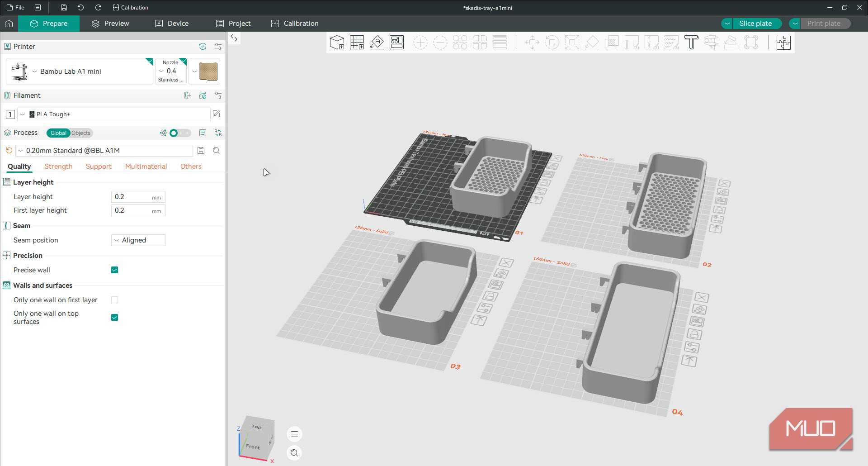
Task: Search process settings with magnifier icon
Action: pos(217,151)
